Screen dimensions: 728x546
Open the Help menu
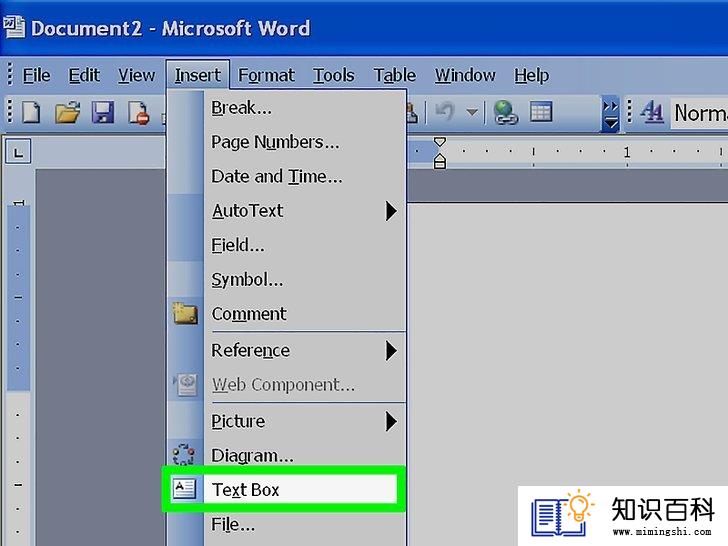coord(531,75)
